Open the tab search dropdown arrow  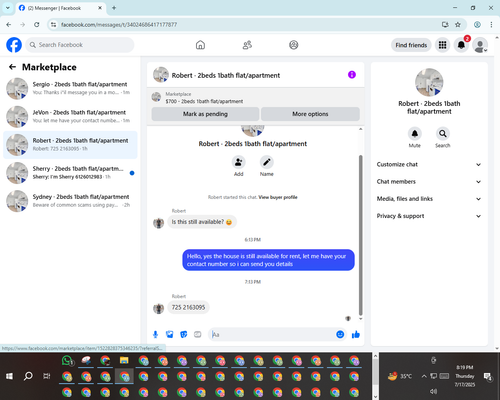click(7, 8)
